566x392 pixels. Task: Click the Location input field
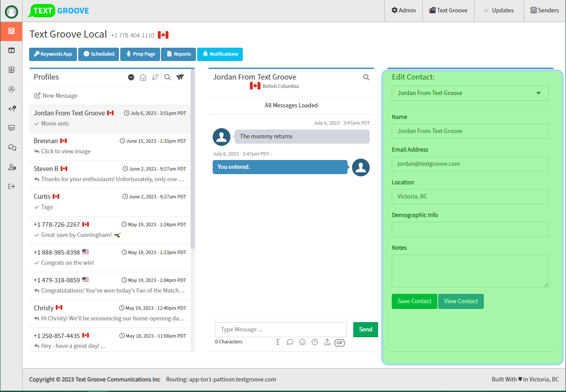(x=470, y=197)
